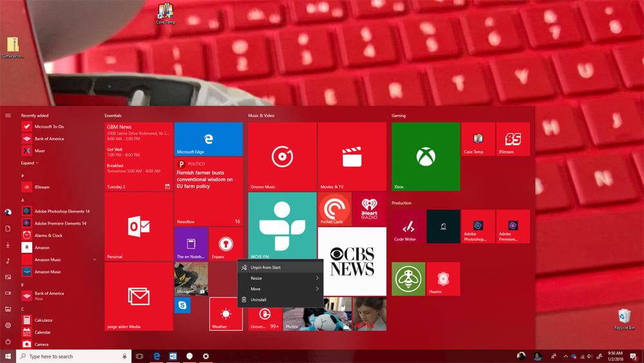Click the taskbar clock showing 9:50 AM
644x363 pixels.
point(615,357)
